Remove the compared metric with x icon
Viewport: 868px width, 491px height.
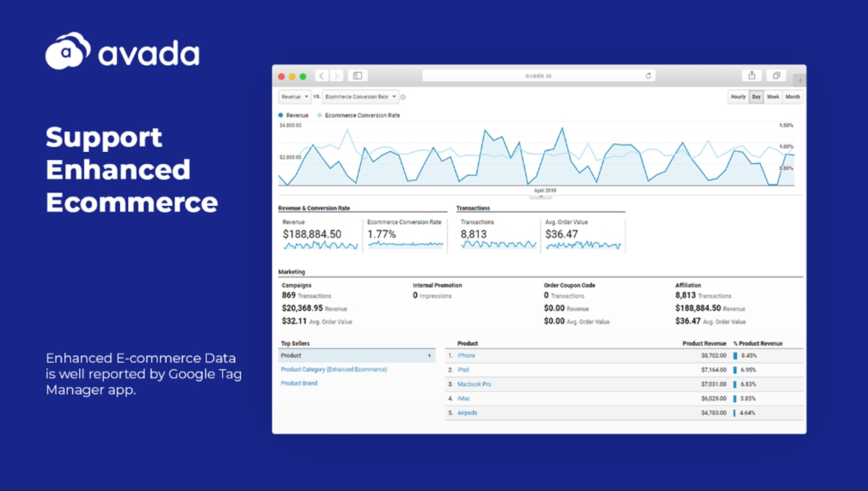(x=403, y=97)
